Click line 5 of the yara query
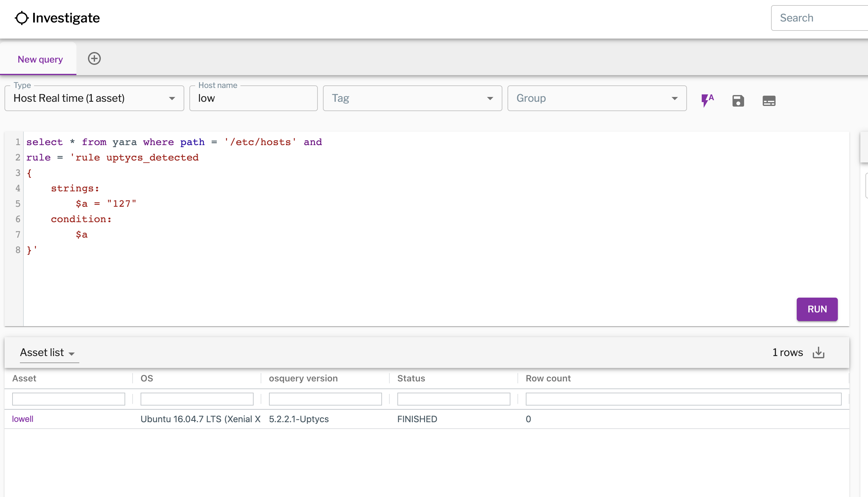 (106, 204)
